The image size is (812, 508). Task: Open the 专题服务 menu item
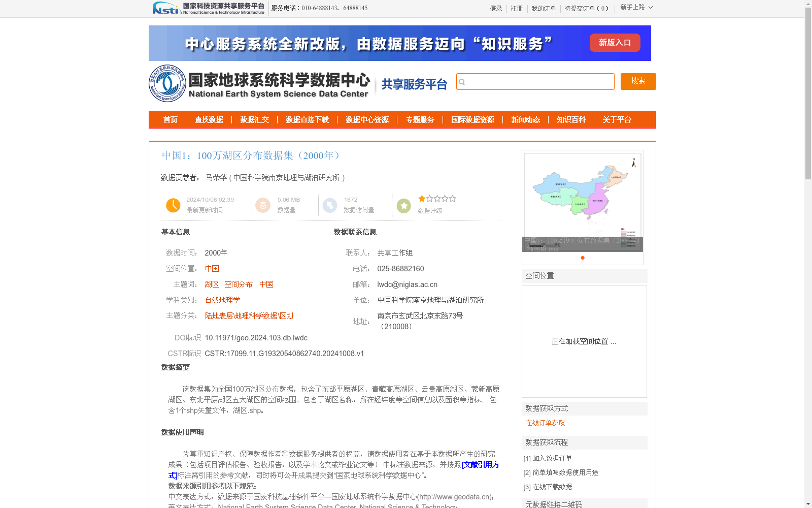(420, 120)
